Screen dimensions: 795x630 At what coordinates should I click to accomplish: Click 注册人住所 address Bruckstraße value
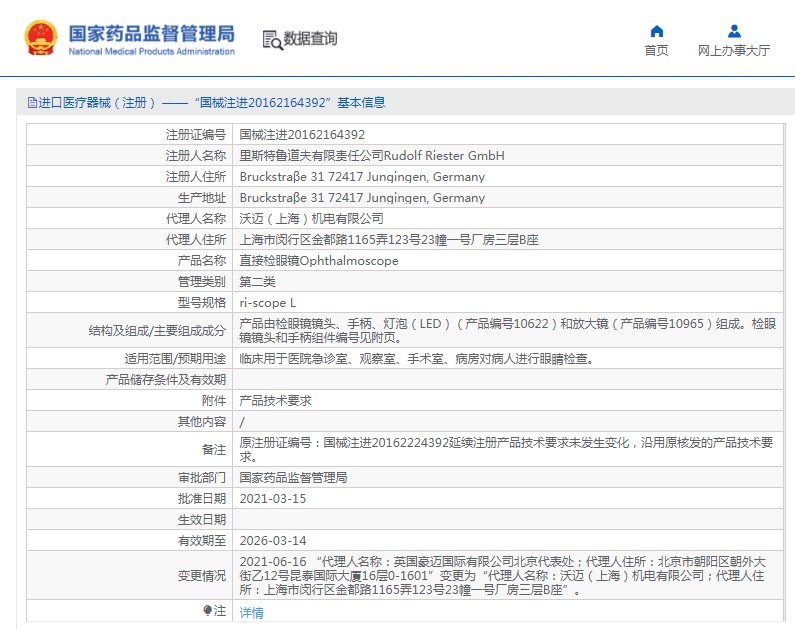point(362,177)
